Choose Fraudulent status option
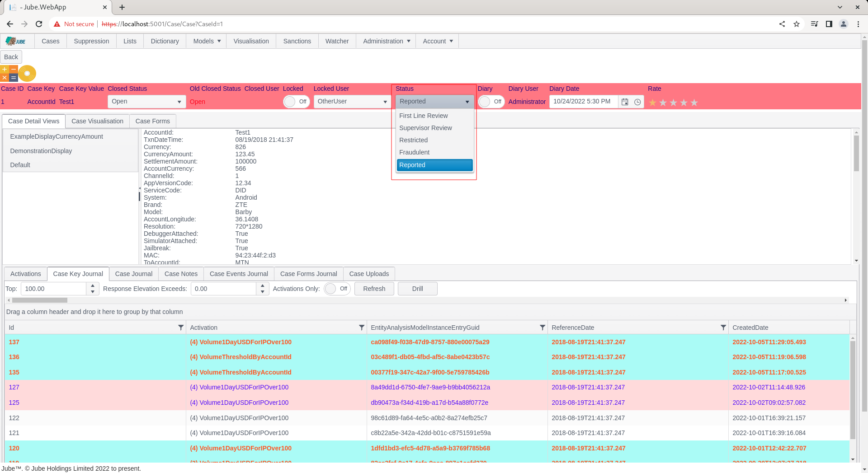This screenshot has height=473, width=868. tap(434, 152)
